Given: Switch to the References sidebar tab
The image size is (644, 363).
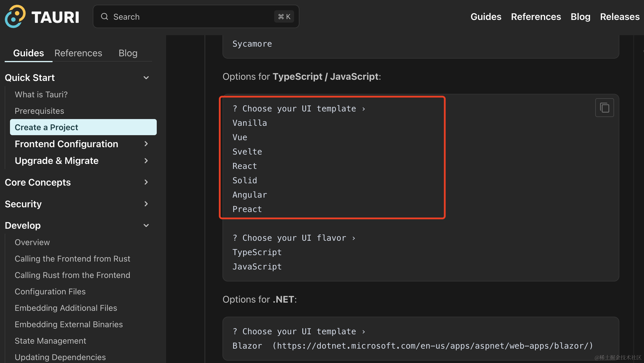Looking at the screenshot, I should click(78, 53).
